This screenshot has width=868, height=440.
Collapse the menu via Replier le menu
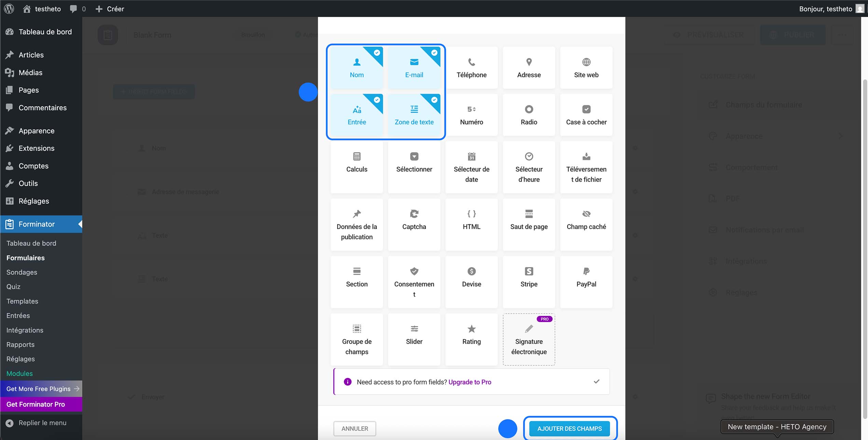click(x=43, y=423)
